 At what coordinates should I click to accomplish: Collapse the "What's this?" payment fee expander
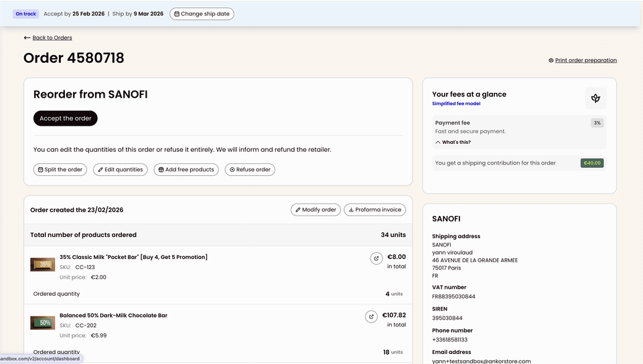point(453,142)
